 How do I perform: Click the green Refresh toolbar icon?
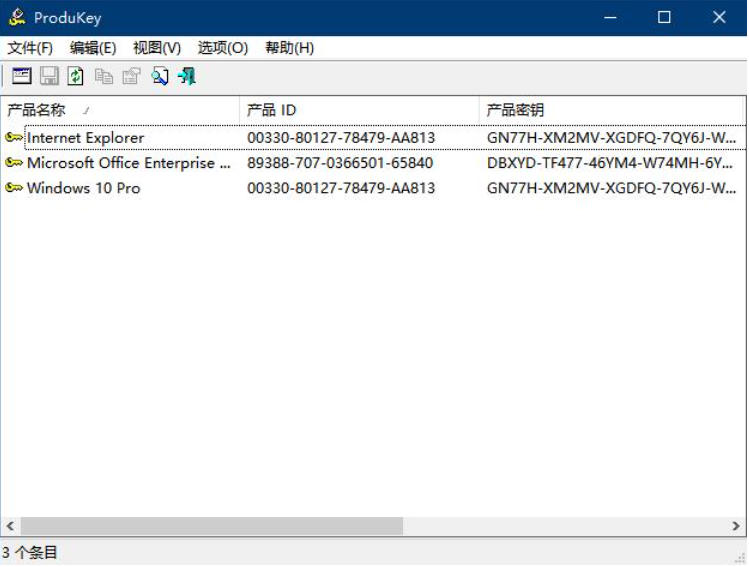tap(76, 76)
